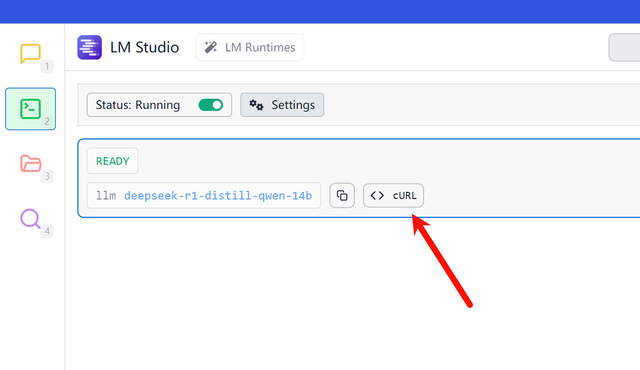
Task: Open the Developer terminal sidebar icon
Action: point(31,109)
